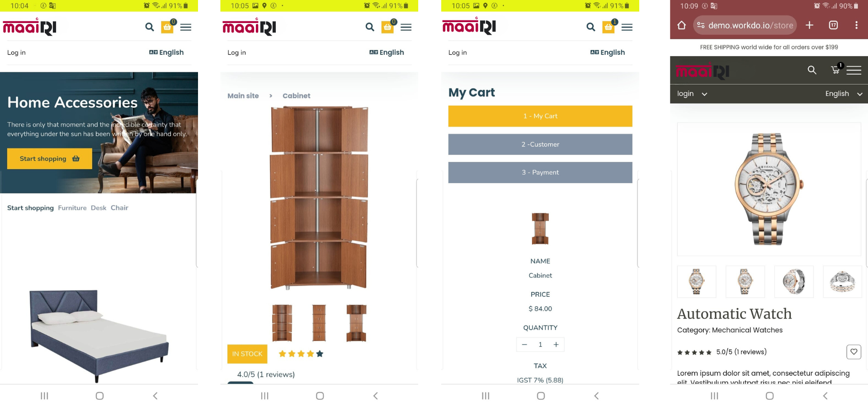Screen dimensions: 868x407
Task: Open hamburger menu on My Cart screen
Action: pyautogui.click(x=627, y=27)
